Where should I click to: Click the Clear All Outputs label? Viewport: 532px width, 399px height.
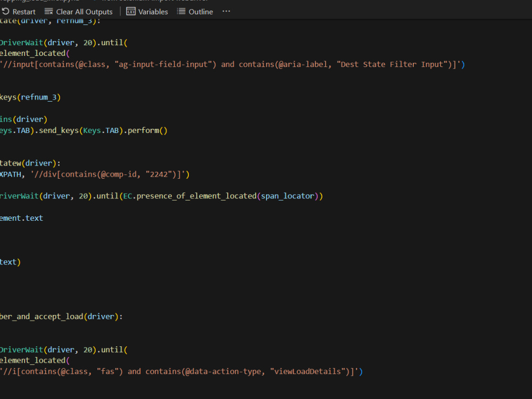pyautogui.click(x=84, y=12)
